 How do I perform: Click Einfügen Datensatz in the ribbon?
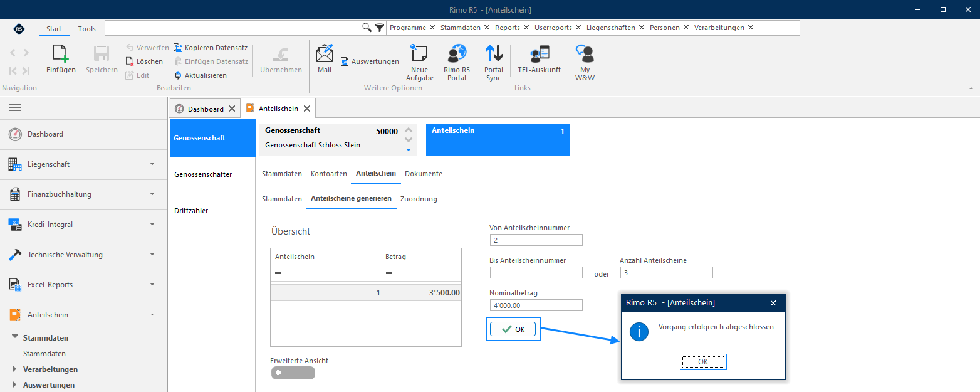211,61
